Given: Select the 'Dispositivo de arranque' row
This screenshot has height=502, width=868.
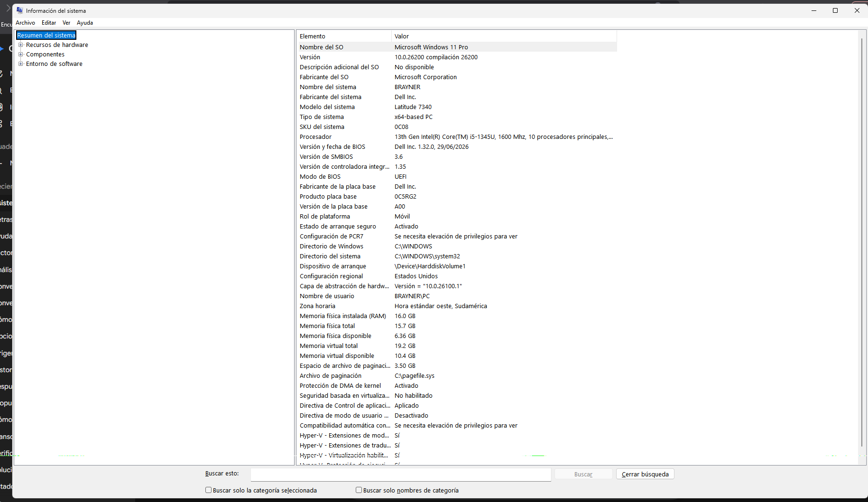Looking at the screenshot, I should coord(457,266).
